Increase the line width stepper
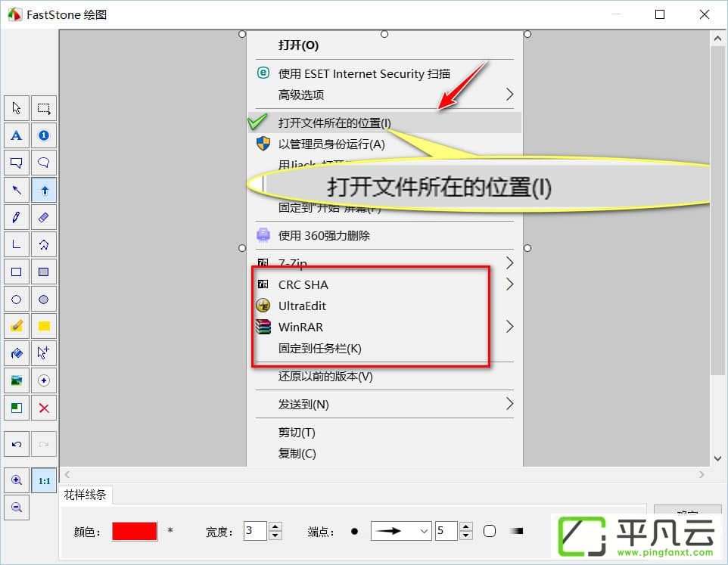Viewport: 728px width, 565px height. click(x=275, y=526)
